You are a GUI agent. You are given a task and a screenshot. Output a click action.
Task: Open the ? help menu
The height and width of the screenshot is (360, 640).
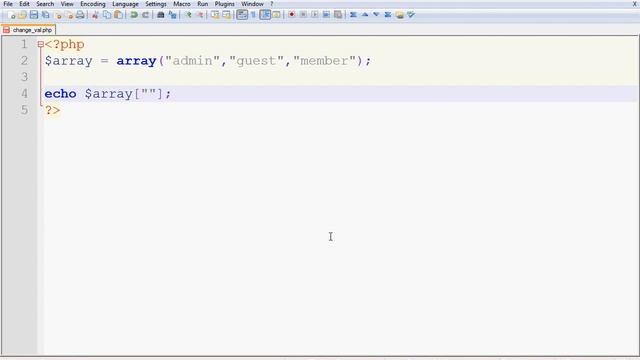pos(271,4)
